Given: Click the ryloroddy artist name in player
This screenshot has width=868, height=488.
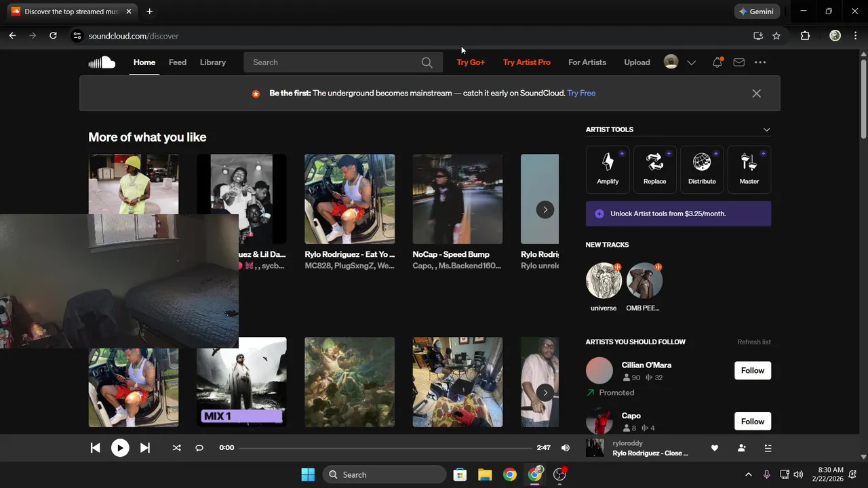Looking at the screenshot, I should click(x=628, y=443).
